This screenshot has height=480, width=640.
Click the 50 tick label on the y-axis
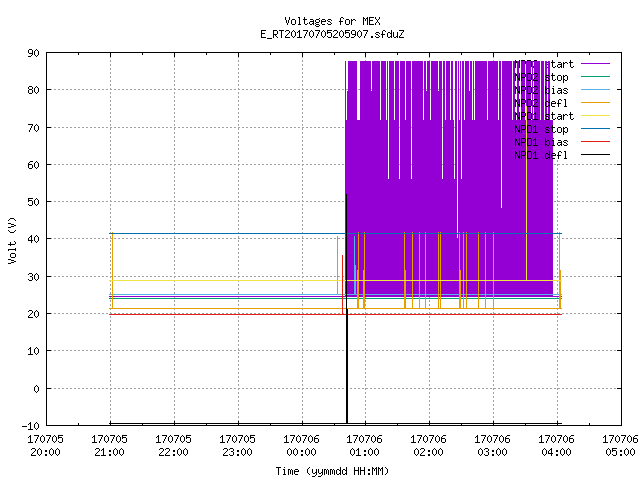33,202
